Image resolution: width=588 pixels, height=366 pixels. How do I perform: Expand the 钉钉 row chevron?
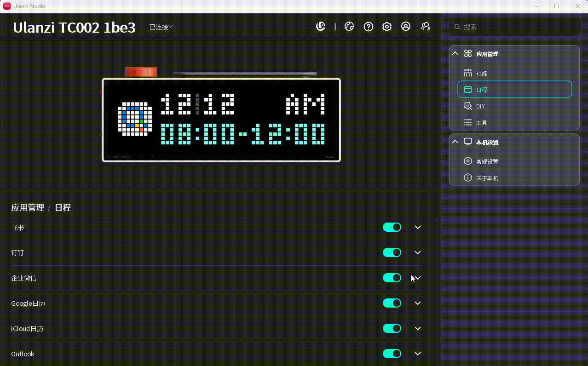(x=418, y=252)
